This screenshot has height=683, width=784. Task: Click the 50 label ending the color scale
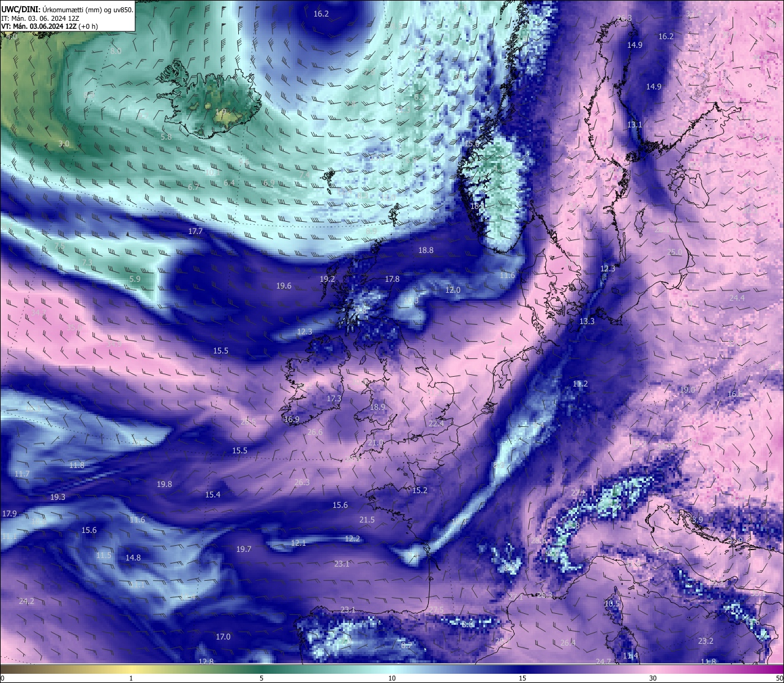point(779,678)
